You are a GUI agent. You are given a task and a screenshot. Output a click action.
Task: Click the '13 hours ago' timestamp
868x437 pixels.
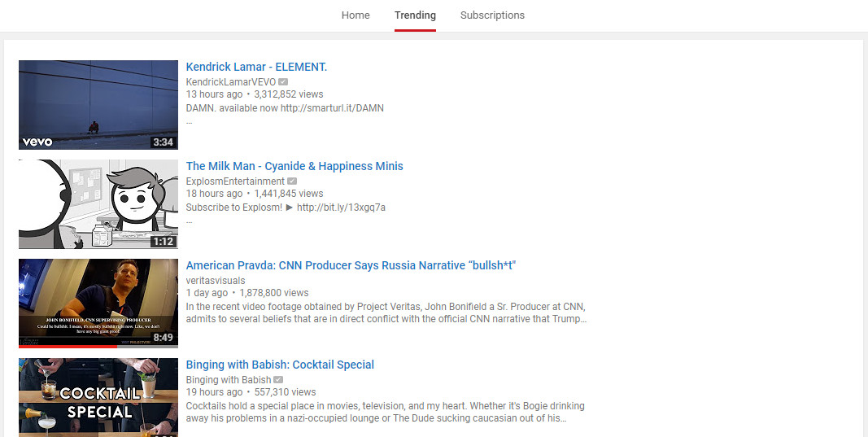[214, 94]
